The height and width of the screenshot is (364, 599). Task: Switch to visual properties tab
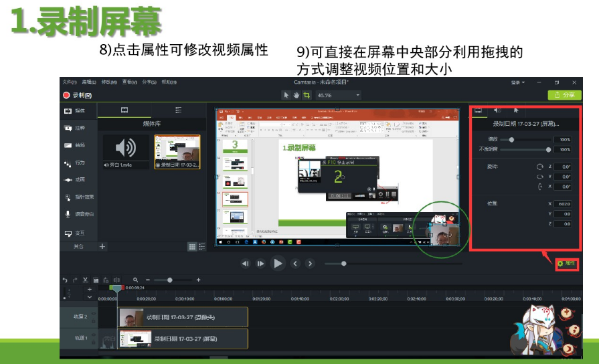tap(478, 110)
